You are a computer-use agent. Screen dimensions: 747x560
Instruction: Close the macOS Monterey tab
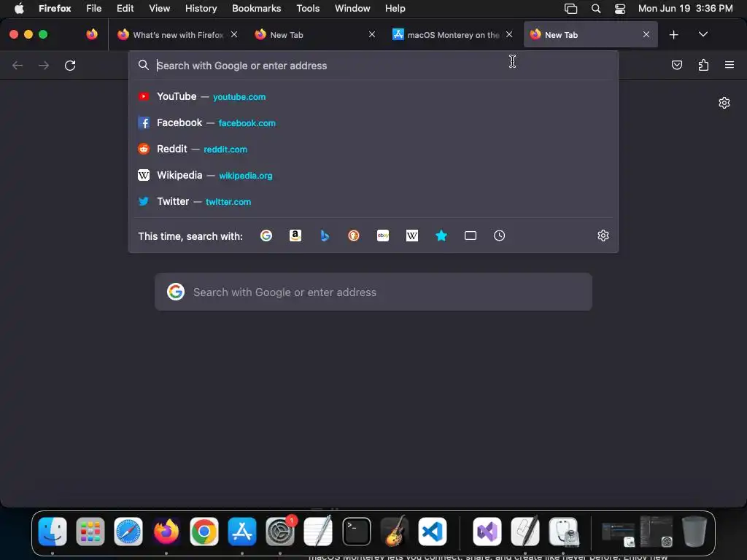pyautogui.click(x=509, y=34)
